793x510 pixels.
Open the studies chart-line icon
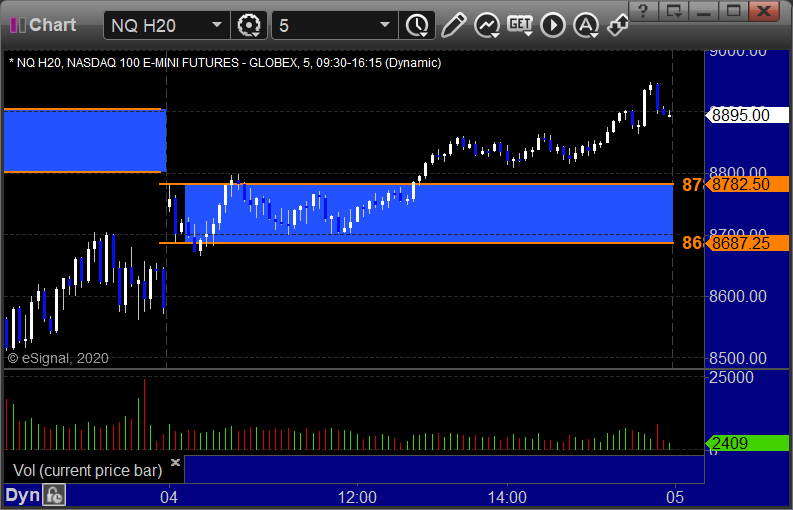pos(487,25)
